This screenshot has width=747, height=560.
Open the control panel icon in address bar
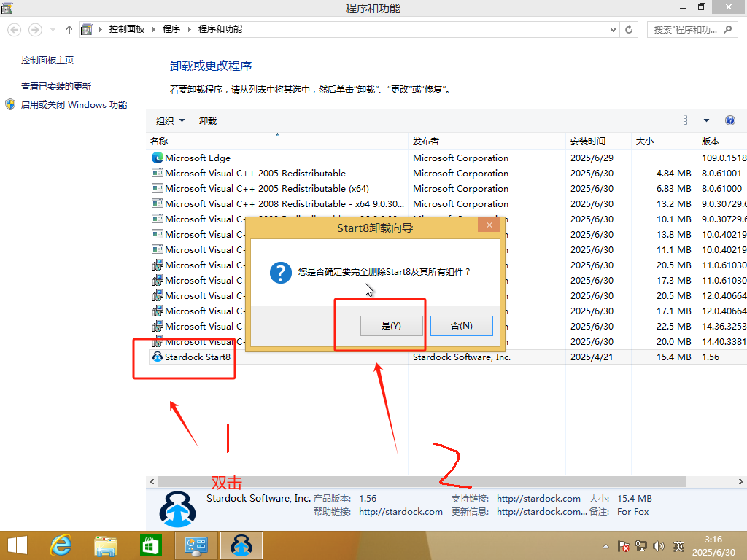pyautogui.click(x=86, y=29)
